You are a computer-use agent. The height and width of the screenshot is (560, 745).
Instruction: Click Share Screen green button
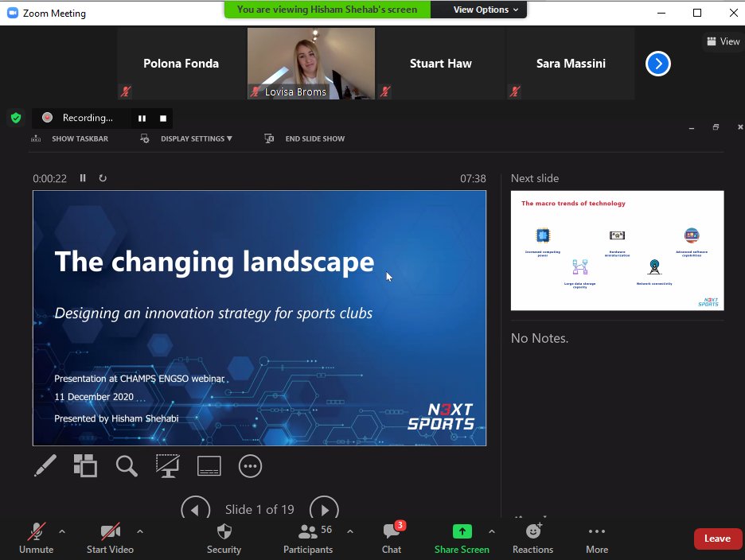tap(462, 539)
